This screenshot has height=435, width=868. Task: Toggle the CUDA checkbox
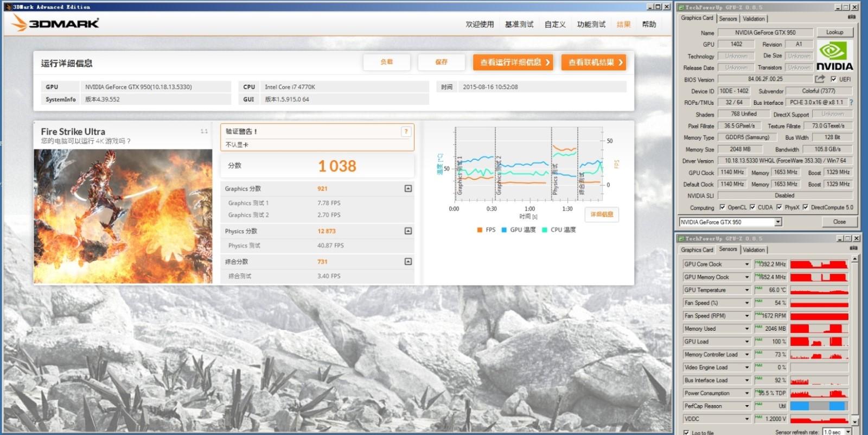pyautogui.click(x=752, y=207)
